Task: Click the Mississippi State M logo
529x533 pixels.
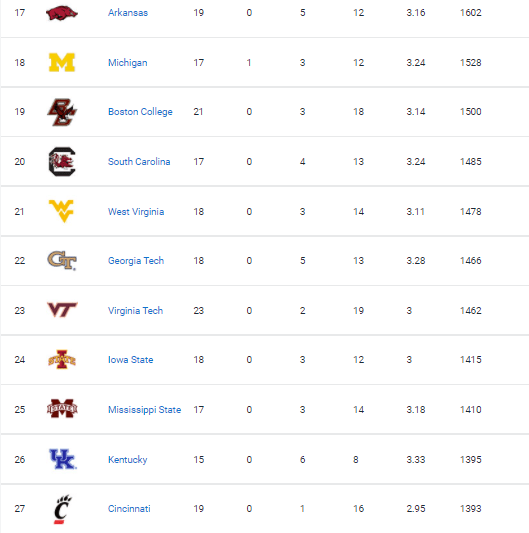Action: (62, 409)
